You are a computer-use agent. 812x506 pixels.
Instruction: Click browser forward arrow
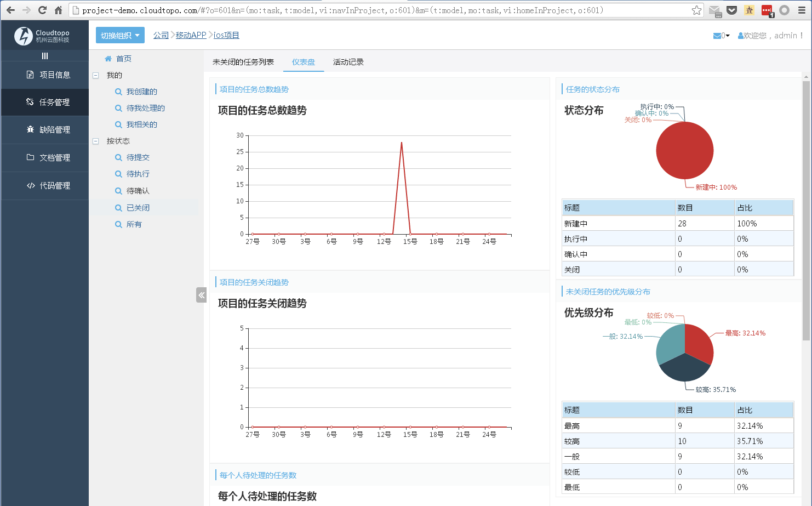26,10
